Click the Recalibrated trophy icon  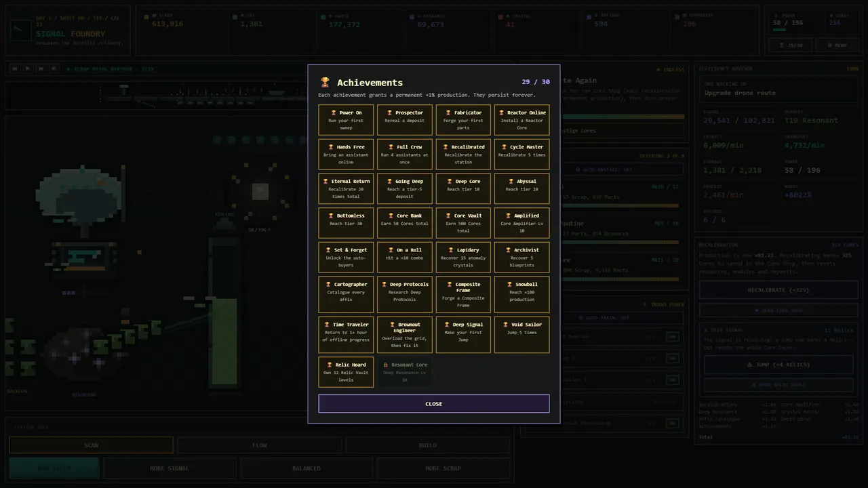pos(446,147)
